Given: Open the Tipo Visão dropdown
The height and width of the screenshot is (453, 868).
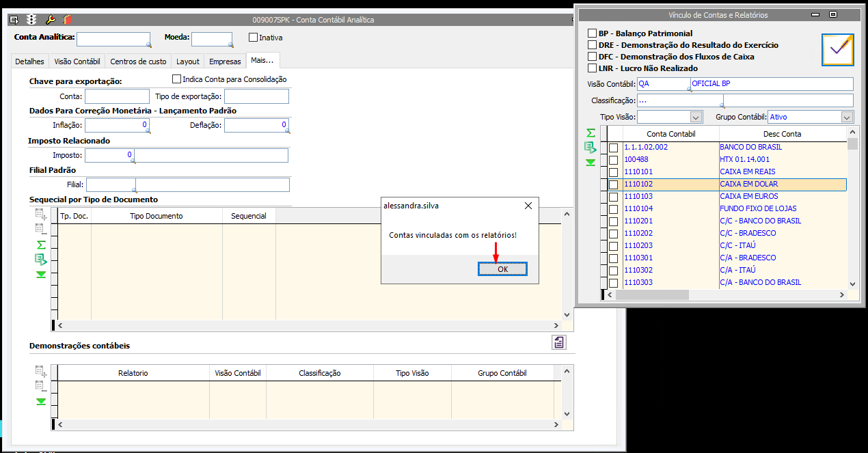Looking at the screenshot, I should tap(696, 118).
